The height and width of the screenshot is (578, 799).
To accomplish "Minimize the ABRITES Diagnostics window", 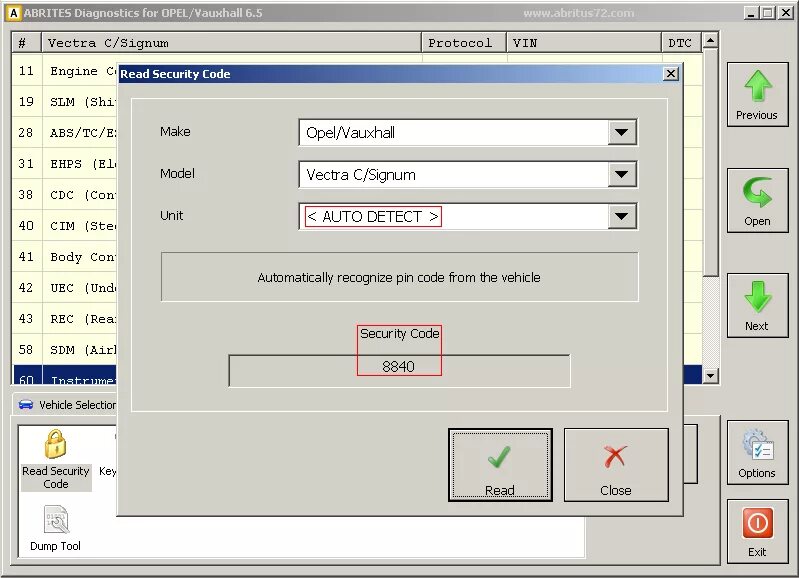I will 750,13.
